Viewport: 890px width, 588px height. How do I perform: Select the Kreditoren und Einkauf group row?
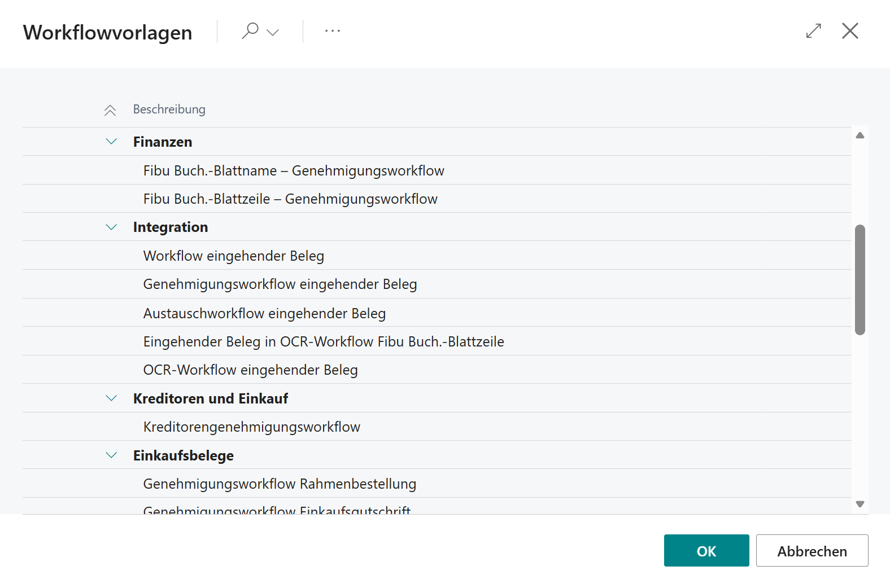click(x=437, y=398)
